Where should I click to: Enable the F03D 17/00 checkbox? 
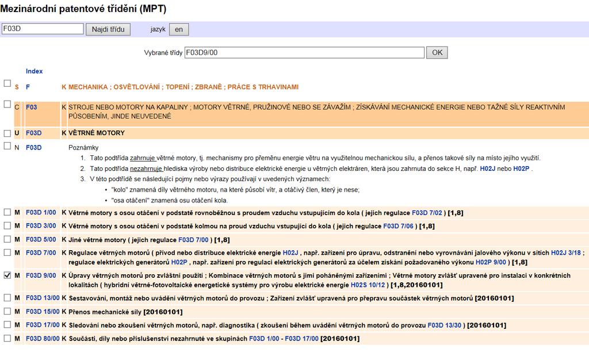[7, 324]
